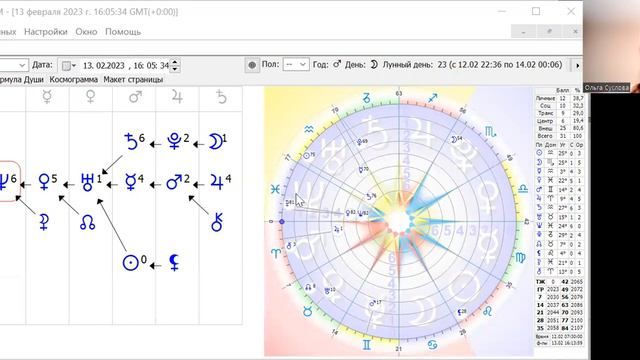Screen dimensions: 640x360
Task: Click the Aquarius sign on the chart
Action: [309, 129]
